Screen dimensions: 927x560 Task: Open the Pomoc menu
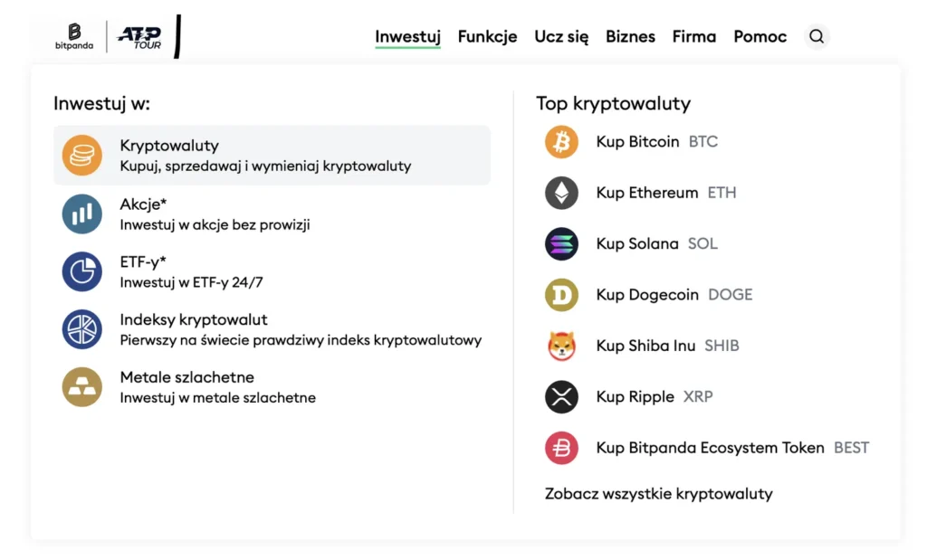tap(760, 37)
